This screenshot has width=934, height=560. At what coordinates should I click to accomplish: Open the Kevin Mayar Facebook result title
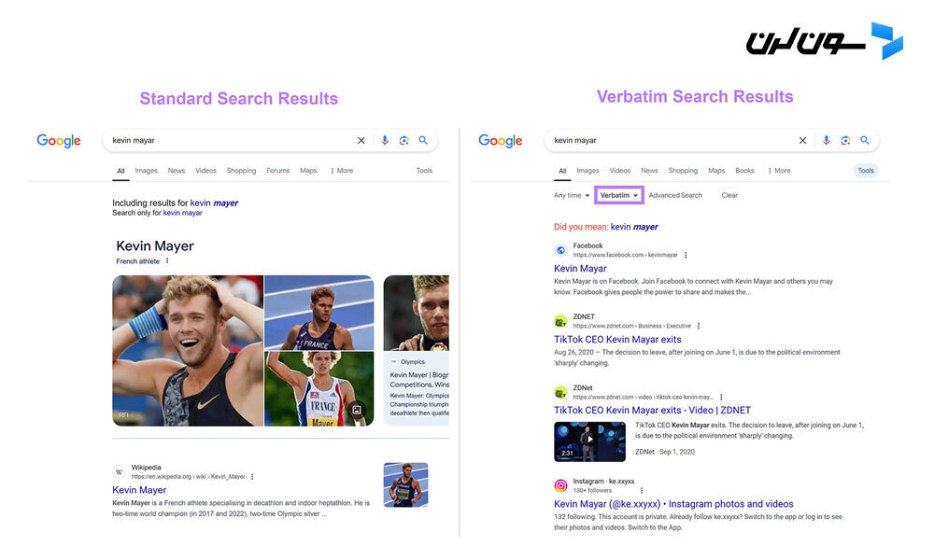click(580, 269)
